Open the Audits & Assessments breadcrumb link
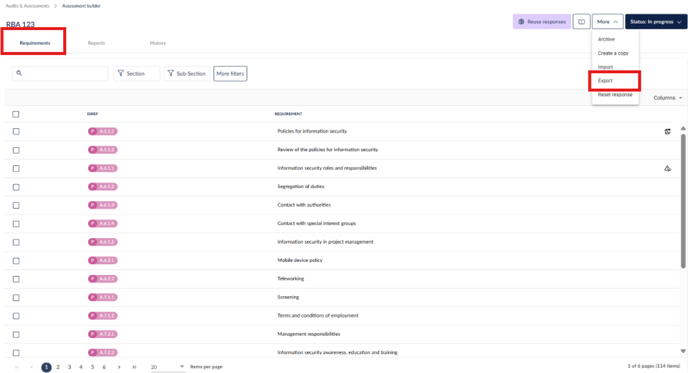The width and height of the screenshot is (688, 373). tap(27, 6)
